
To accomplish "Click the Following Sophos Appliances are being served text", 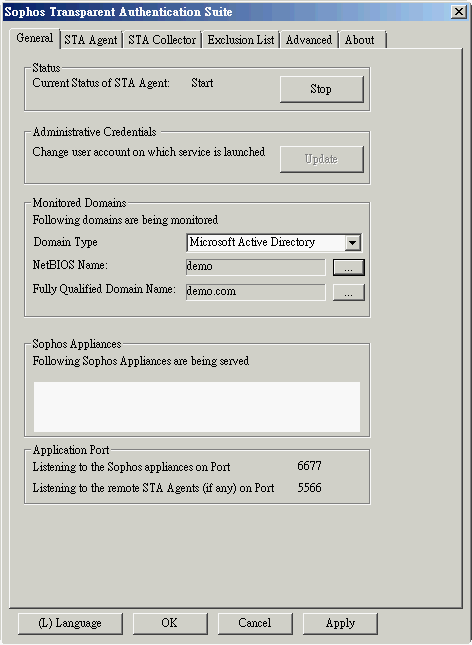I will pyautogui.click(x=141, y=361).
